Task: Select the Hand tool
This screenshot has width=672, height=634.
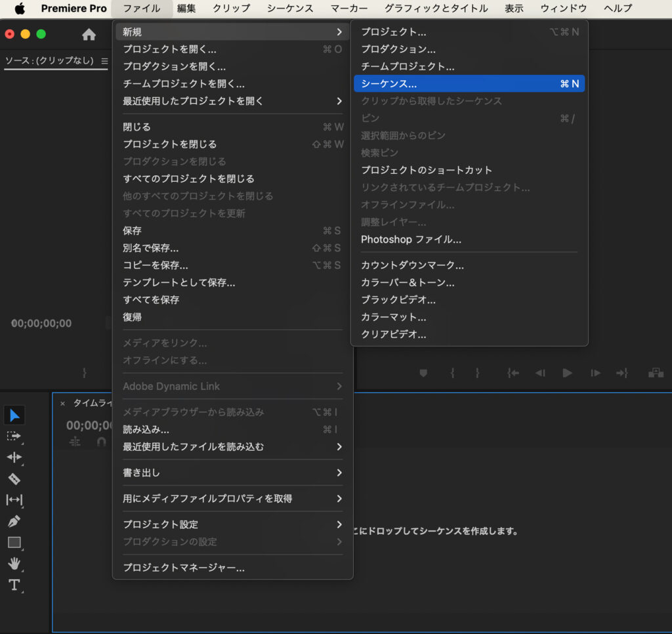Action: pyautogui.click(x=14, y=563)
